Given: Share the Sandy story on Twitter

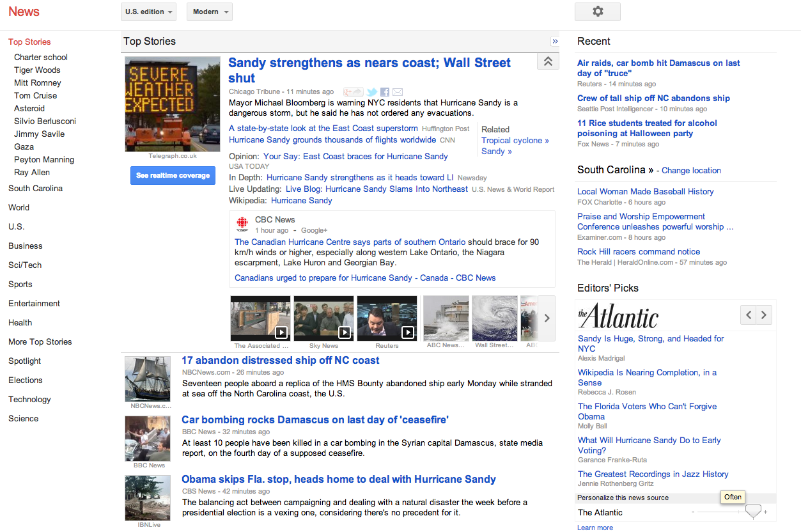Looking at the screenshot, I should point(371,92).
